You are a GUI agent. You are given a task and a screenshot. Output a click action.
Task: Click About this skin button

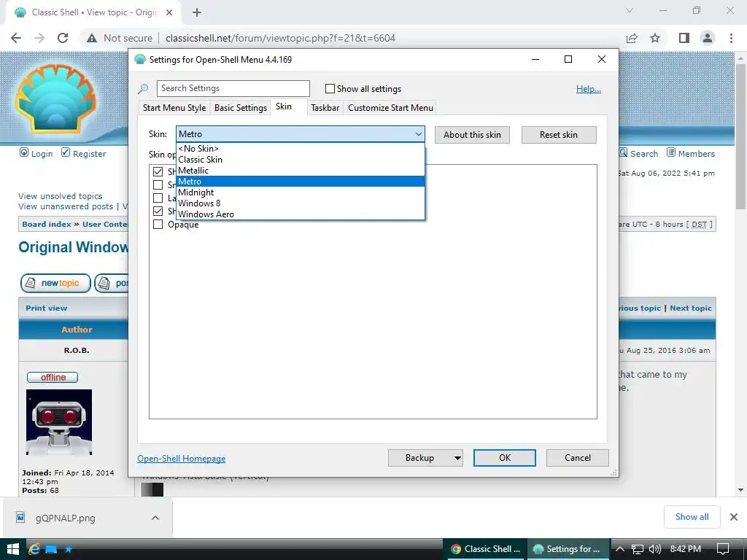(472, 135)
